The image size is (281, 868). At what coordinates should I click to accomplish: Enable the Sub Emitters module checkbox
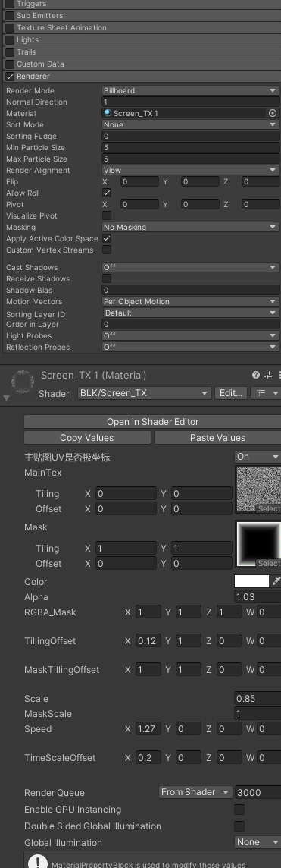coord(10,15)
